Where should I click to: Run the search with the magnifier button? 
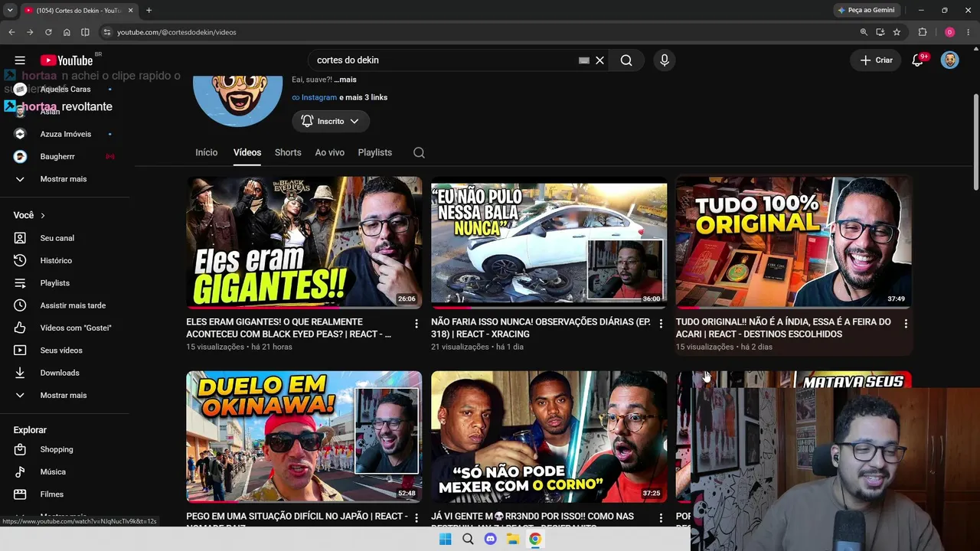[x=626, y=60]
